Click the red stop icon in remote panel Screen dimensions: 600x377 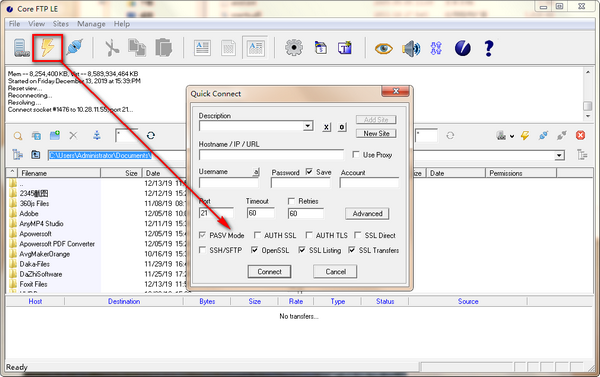click(x=580, y=135)
